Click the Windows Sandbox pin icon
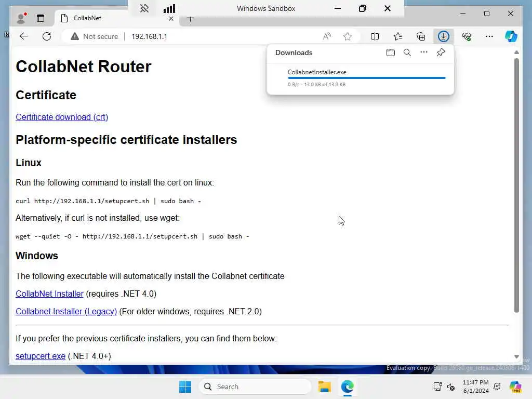 [144, 8]
